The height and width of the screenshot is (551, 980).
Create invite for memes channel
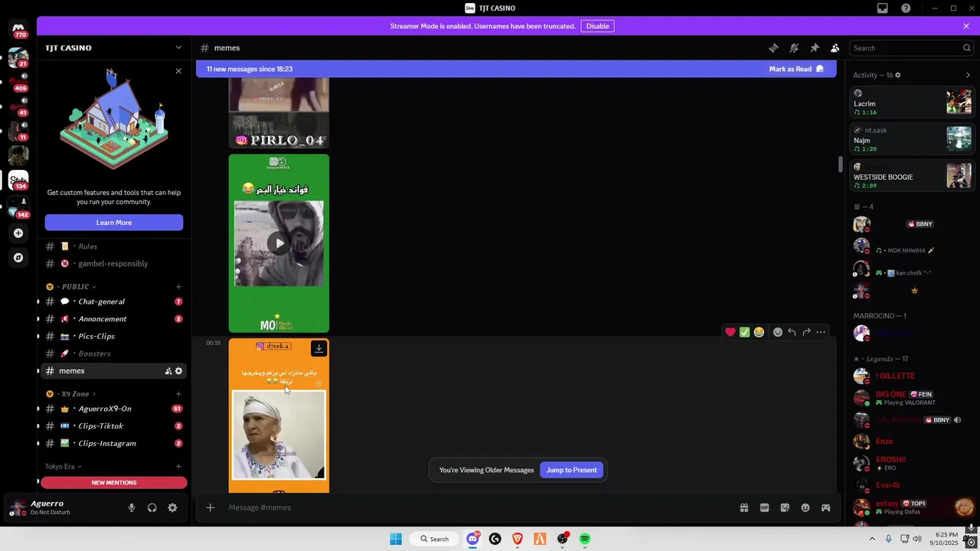coord(168,371)
